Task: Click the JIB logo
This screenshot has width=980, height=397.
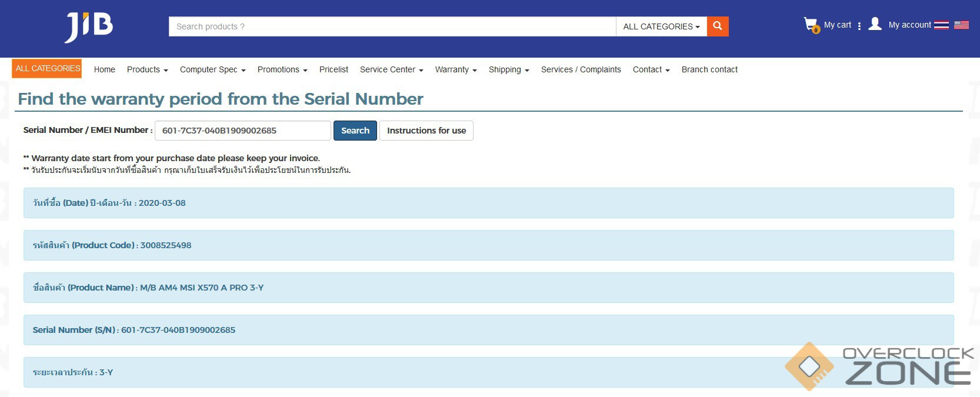Action: tap(89, 27)
